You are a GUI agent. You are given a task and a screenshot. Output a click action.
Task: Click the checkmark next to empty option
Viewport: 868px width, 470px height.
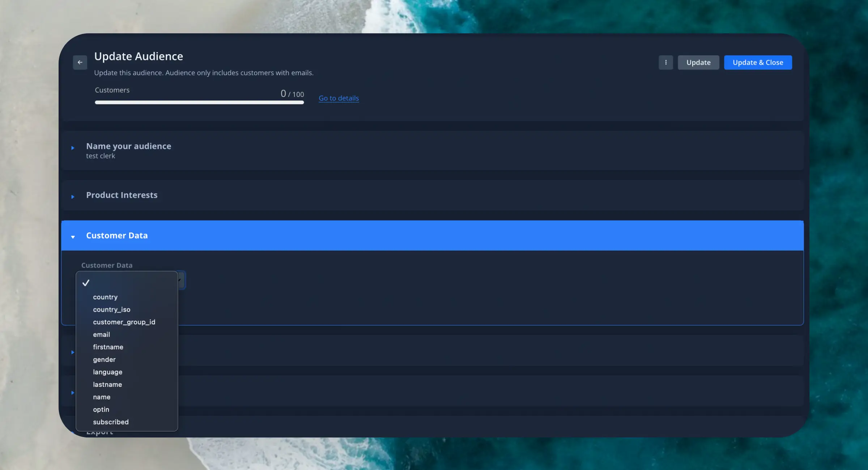click(x=86, y=283)
